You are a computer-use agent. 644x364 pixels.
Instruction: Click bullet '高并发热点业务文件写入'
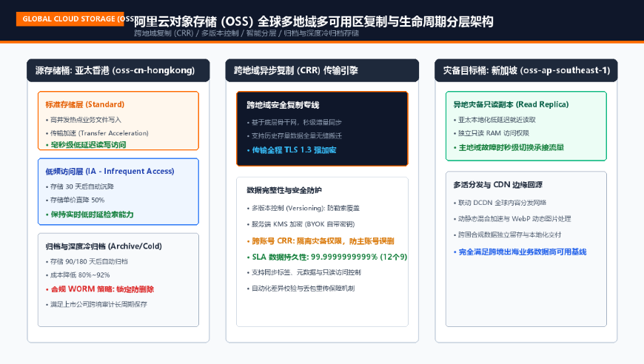pos(85,120)
